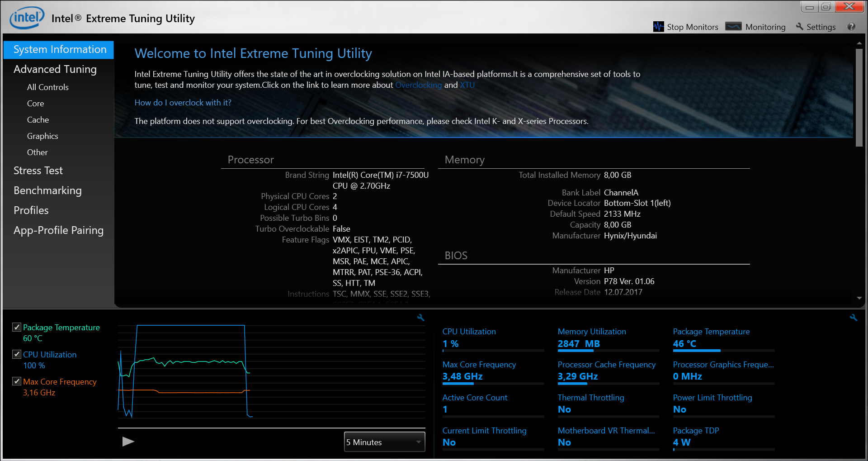The width and height of the screenshot is (868, 461).
Task: Click the 'P78 Ver. 01.06' BIOS version
Action: [629, 281]
